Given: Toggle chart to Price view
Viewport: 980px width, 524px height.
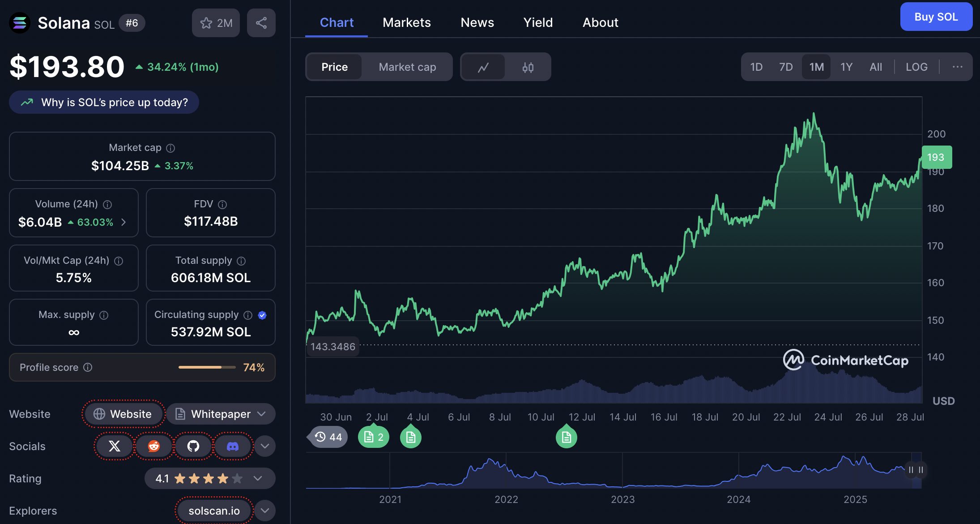Looking at the screenshot, I should [334, 67].
